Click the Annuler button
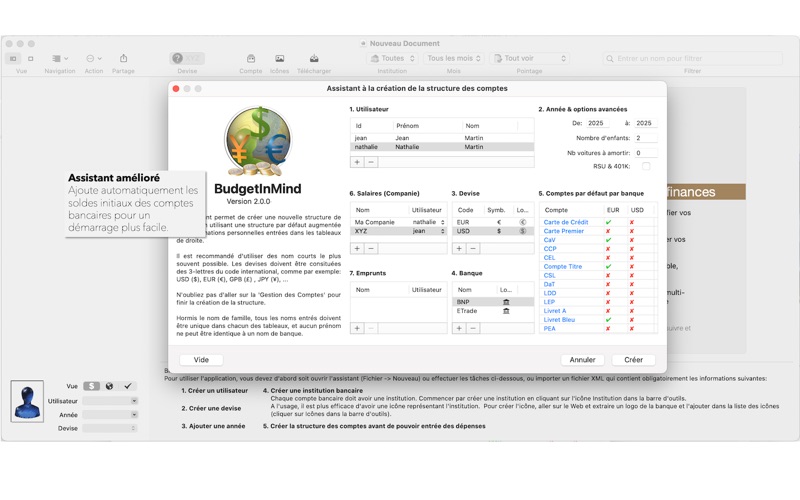The height and width of the screenshot is (500, 800). coord(582,360)
